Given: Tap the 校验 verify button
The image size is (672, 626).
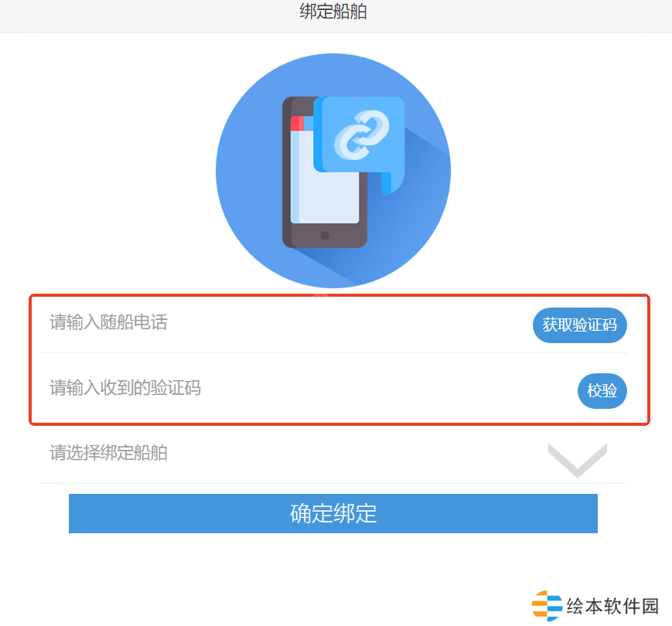Looking at the screenshot, I should coord(602,390).
